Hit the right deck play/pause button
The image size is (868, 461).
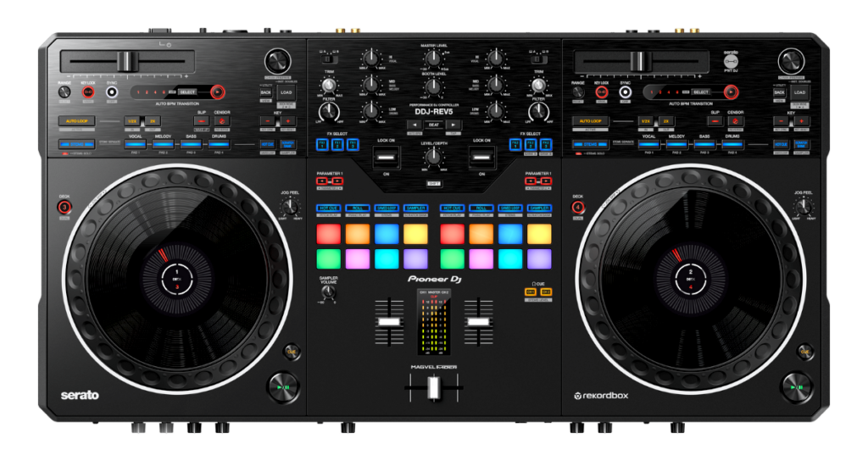tap(797, 387)
